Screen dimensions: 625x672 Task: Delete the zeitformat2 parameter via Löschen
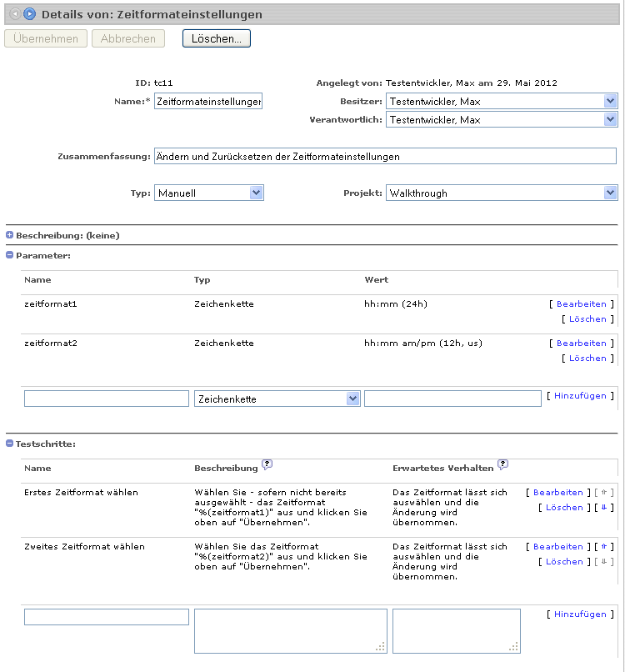coord(587,359)
